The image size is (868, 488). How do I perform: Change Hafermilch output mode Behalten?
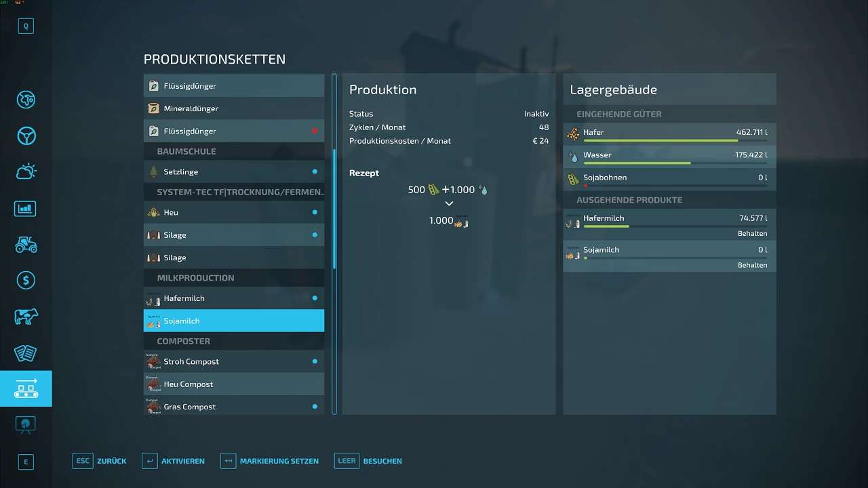pyautogui.click(x=752, y=234)
